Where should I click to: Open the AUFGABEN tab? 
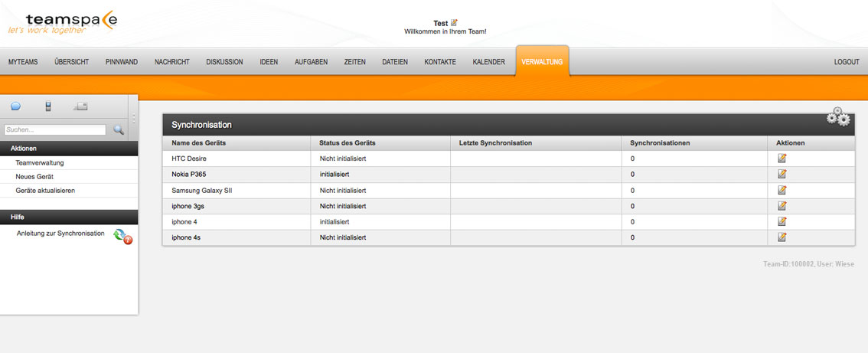click(311, 62)
